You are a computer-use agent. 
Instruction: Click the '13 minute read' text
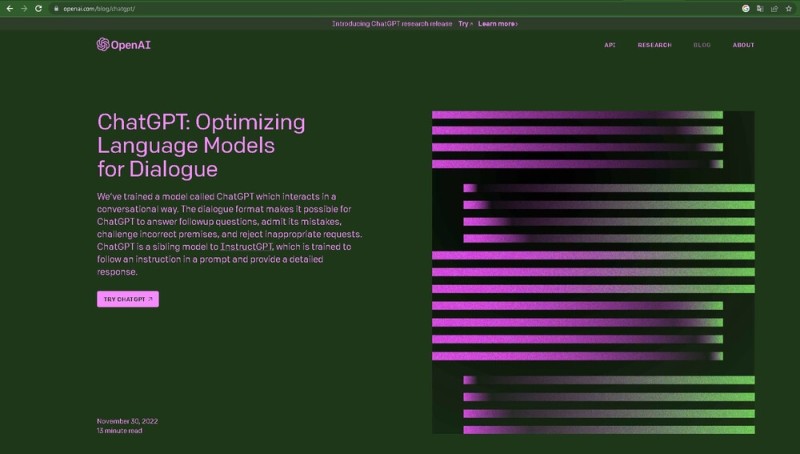(x=119, y=431)
